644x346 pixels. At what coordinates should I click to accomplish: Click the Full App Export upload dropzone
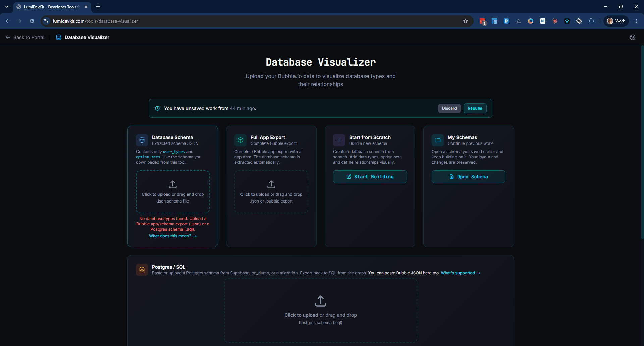[x=271, y=192]
